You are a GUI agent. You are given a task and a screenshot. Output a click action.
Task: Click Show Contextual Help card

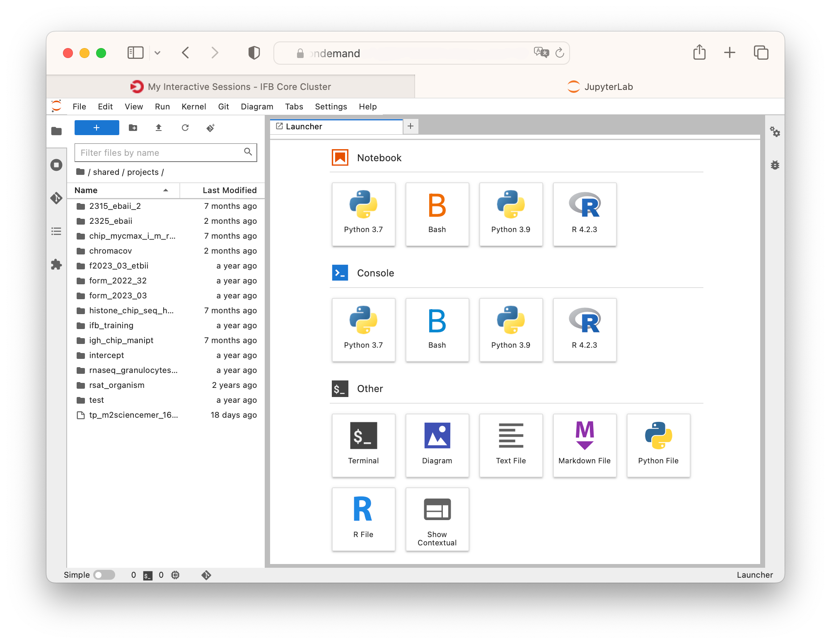coord(437,519)
